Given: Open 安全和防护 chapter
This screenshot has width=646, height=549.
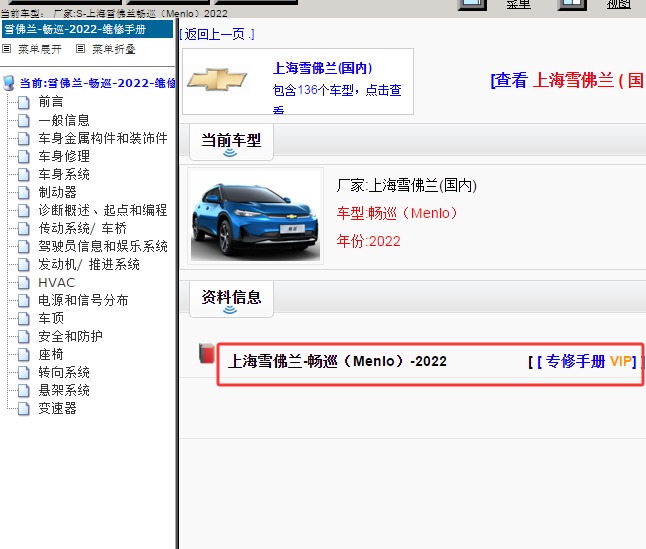Looking at the screenshot, I should tap(70, 336).
